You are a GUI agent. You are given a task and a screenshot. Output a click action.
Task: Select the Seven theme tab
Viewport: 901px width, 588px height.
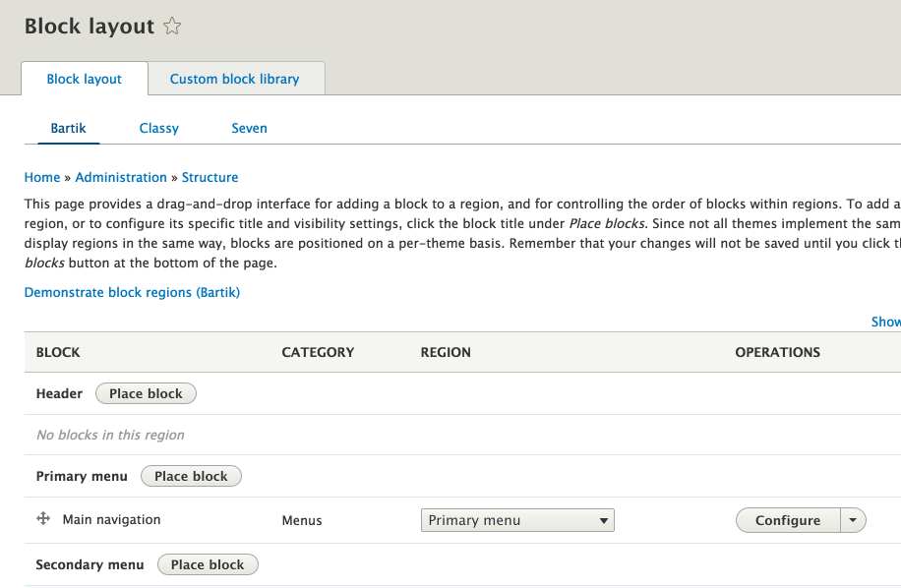tap(249, 128)
